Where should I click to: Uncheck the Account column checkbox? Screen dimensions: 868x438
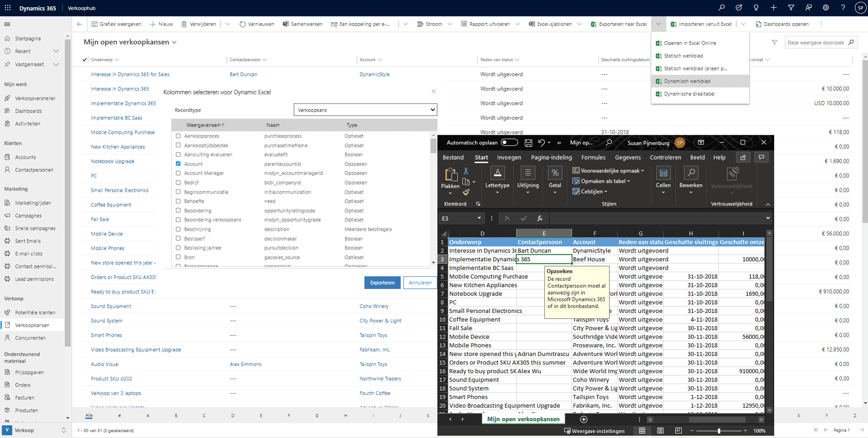[178, 164]
